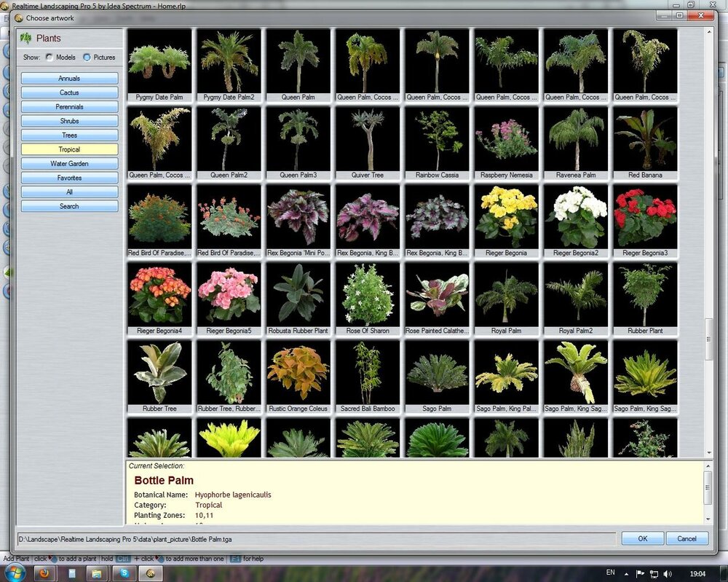Screen dimensions: 728x582
Task: Confirm the selection with OK
Action: pos(642,539)
